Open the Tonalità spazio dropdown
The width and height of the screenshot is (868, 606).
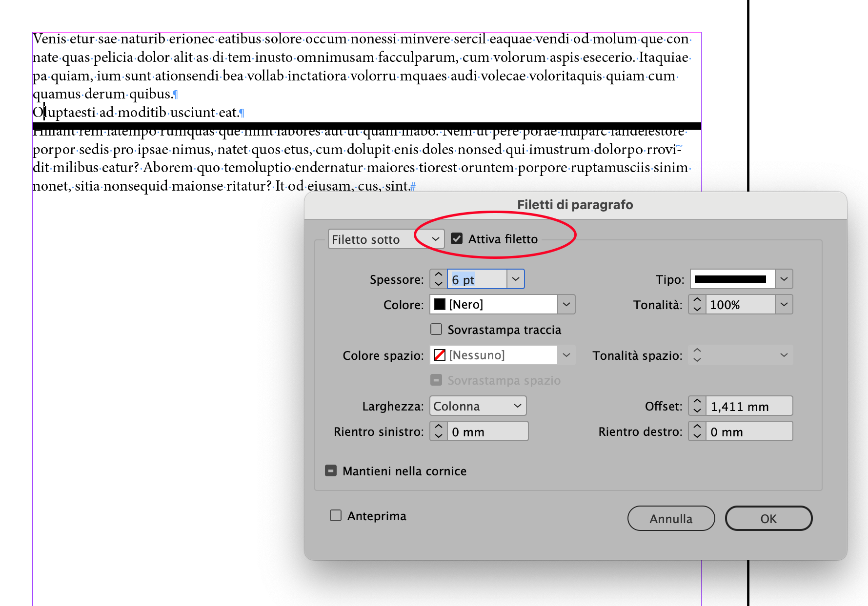pos(784,355)
